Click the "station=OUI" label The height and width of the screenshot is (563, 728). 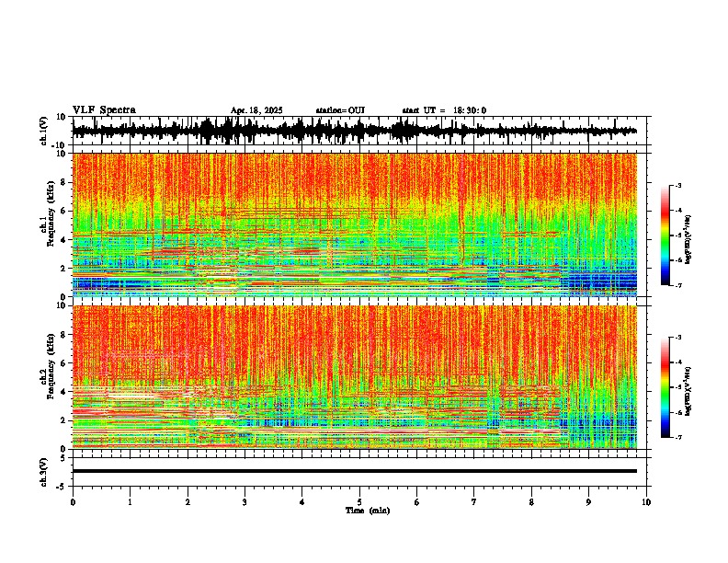point(340,110)
